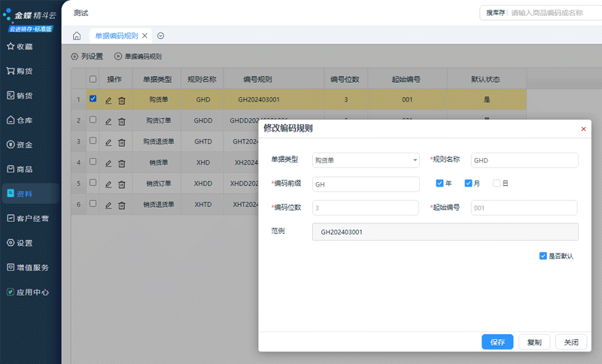Click the 编码位数 input field
Screen dimensions: 602x364
[x=366, y=208]
